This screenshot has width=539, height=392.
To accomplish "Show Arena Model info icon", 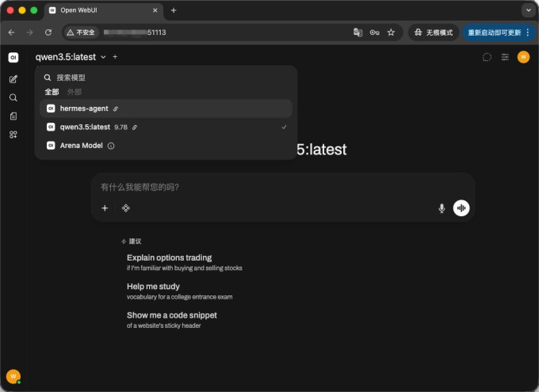I will click(x=111, y=146).
